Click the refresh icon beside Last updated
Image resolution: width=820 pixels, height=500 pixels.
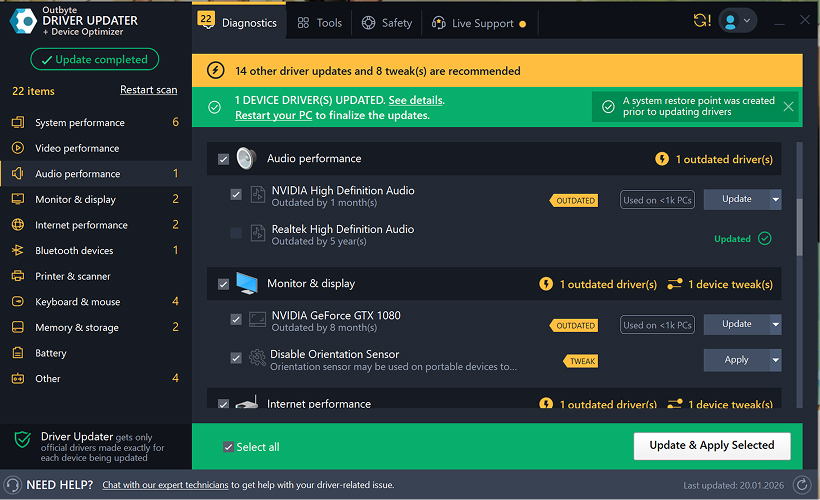(x=801, y=485)
